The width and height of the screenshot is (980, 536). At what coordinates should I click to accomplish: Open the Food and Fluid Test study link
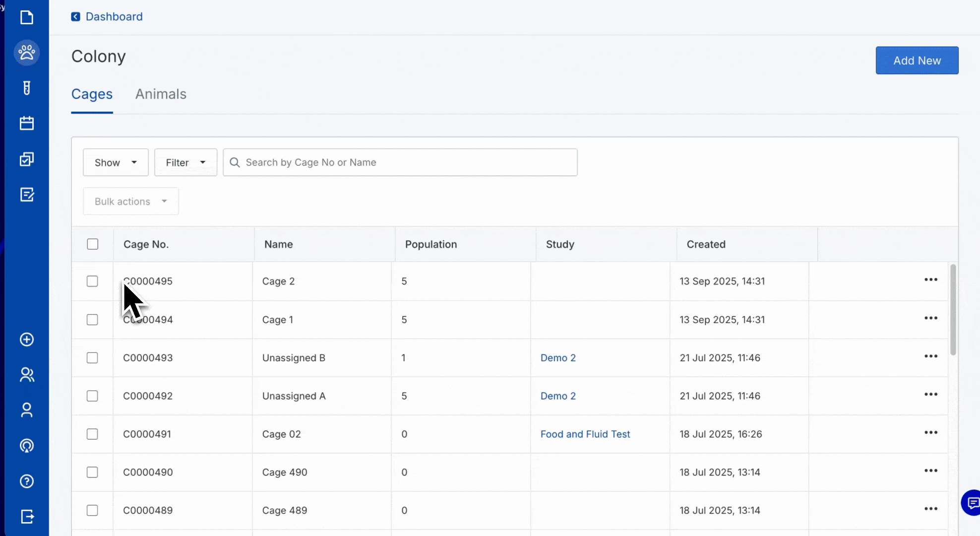pyautogui.click(x=585, y=434)
